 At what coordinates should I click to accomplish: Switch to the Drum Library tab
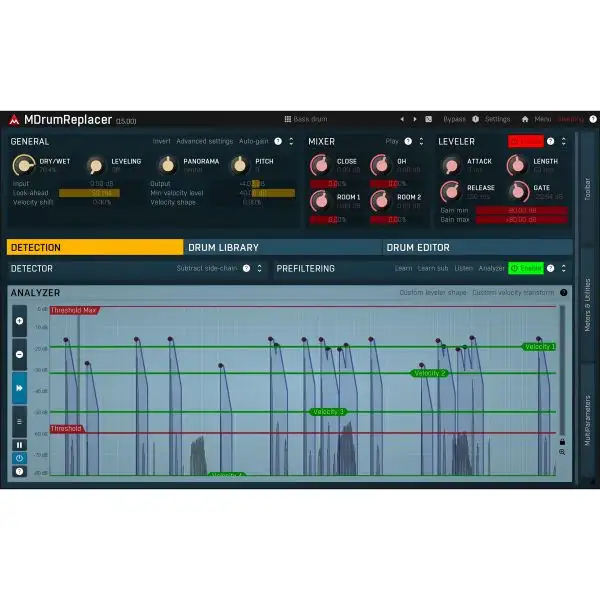point(283,247)
